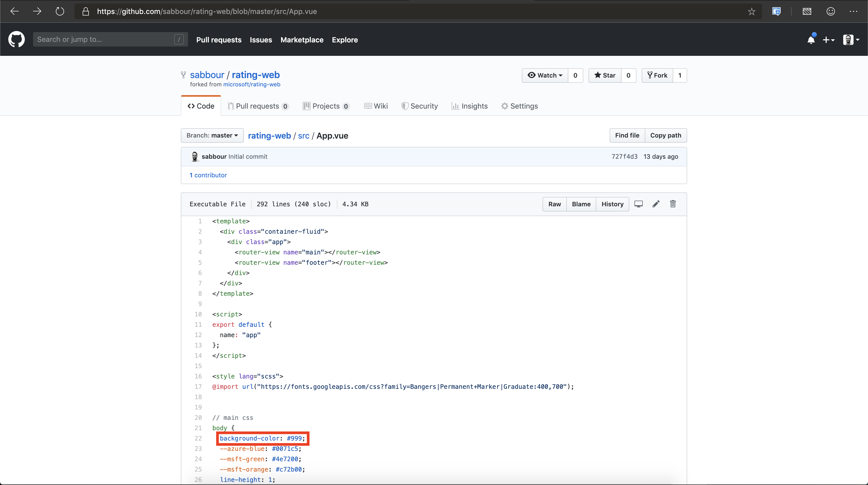Open commit 727f4d3
This screenshot has width=868, height=485.
pos(624,156)
